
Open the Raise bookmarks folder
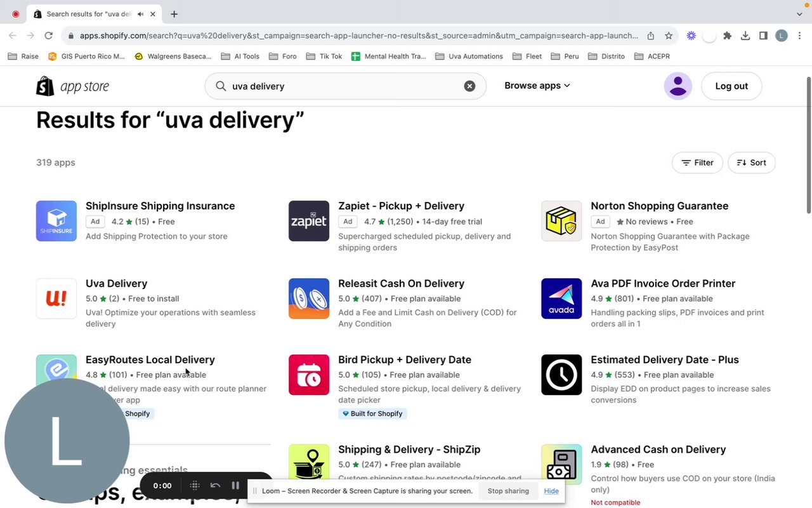pyautogui.click(x=23, y=56)
